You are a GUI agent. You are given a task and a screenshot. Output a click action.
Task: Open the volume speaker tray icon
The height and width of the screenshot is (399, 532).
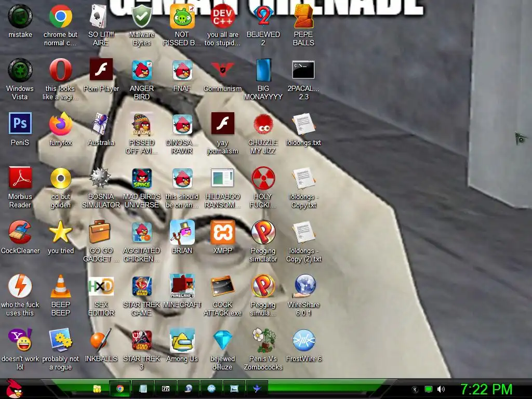coord(441,390)
